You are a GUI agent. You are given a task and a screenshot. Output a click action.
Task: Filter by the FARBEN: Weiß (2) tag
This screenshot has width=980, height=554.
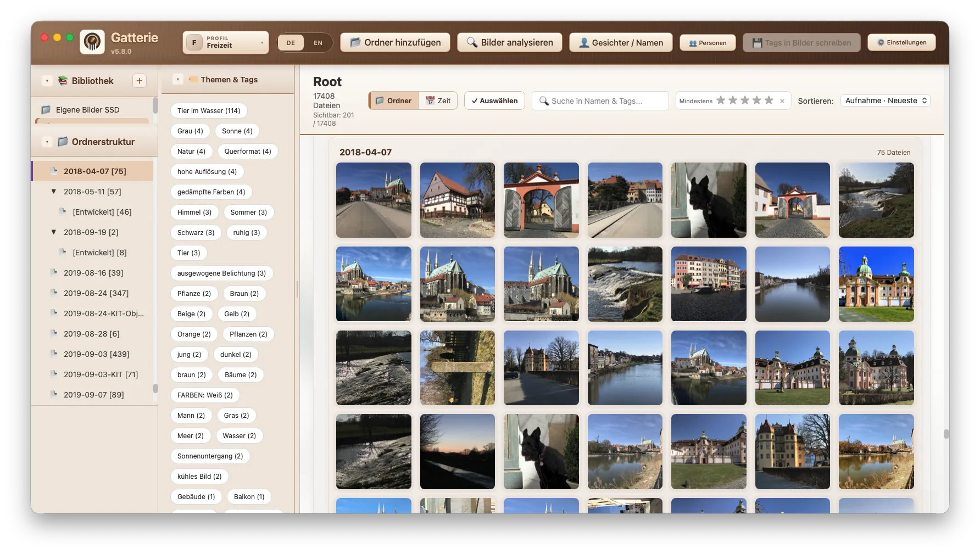205,395
